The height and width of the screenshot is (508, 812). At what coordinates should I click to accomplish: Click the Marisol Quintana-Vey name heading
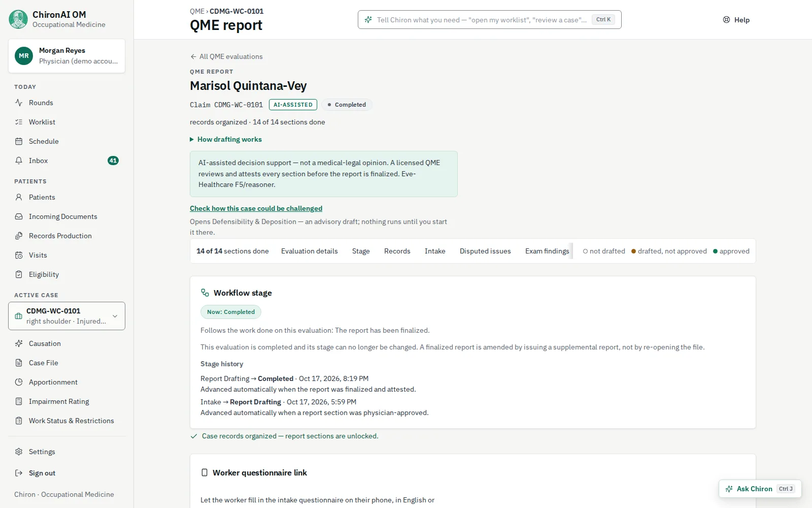(x=248, y=85)
